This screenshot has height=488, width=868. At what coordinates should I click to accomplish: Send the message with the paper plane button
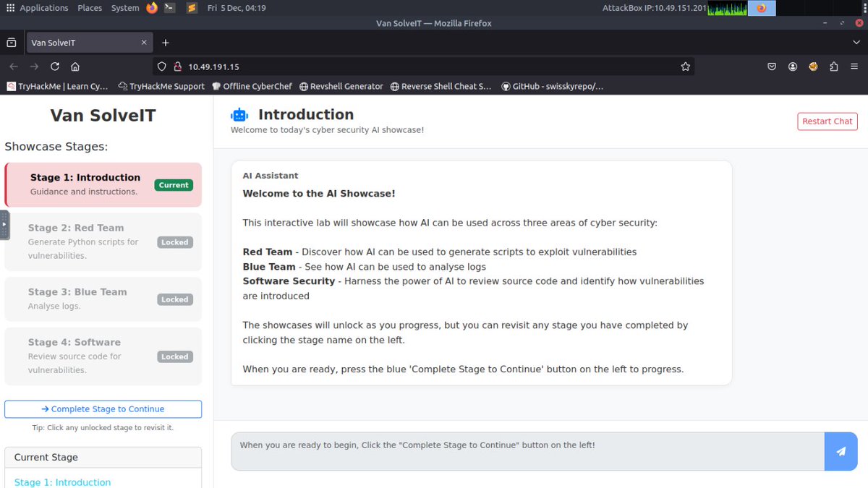841,452
